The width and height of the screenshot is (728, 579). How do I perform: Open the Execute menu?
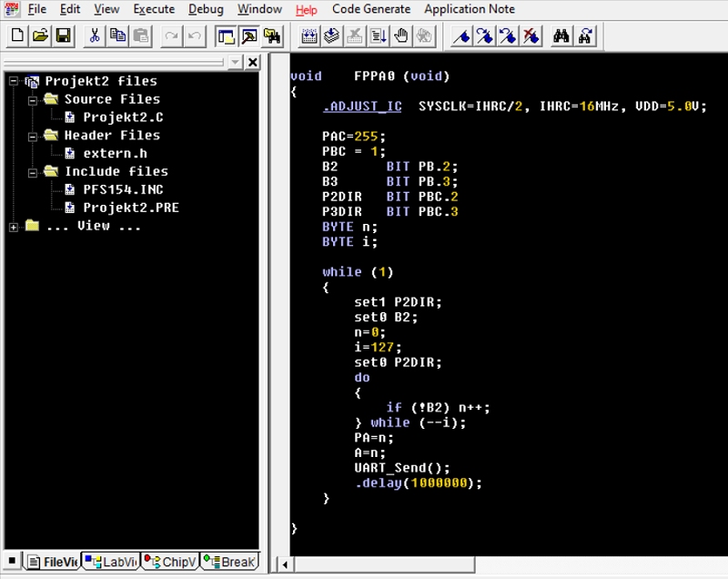[154, 9]
